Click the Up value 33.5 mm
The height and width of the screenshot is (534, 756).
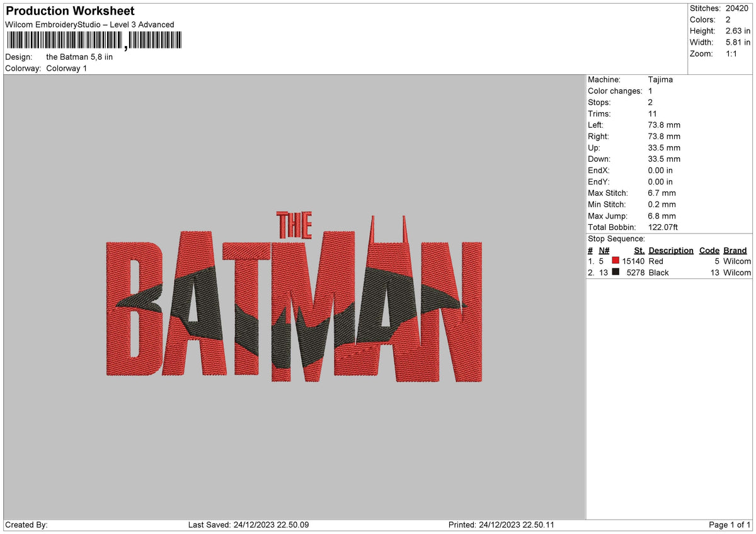(664, 147)
